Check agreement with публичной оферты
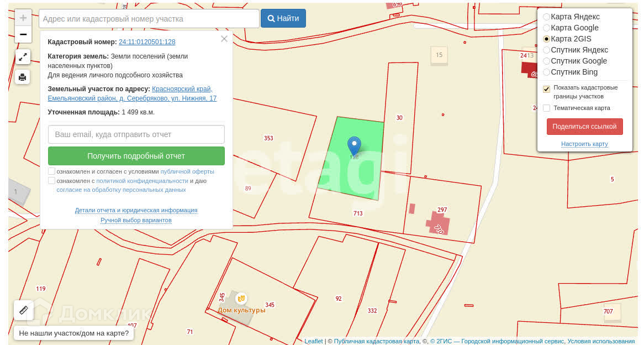The height and width of the screenshot is (345, 644). coord(52,171)
